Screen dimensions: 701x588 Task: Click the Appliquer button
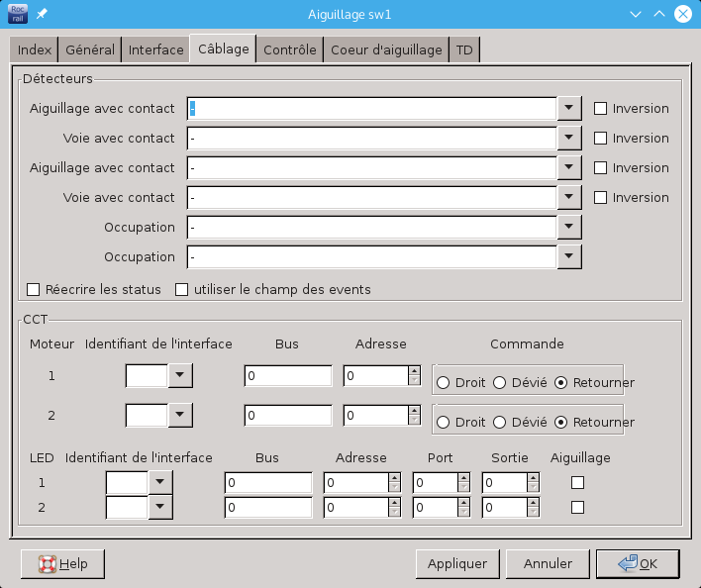(456, 563)
